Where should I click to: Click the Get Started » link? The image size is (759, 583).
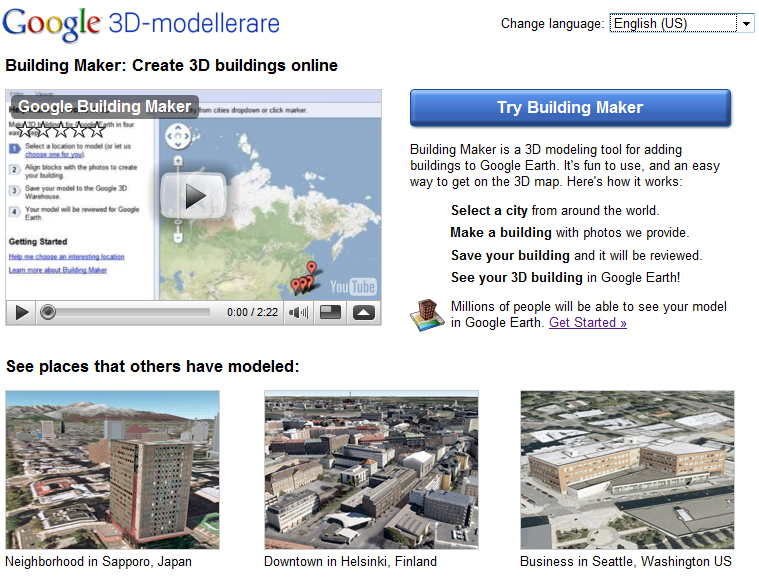[588, 322]
